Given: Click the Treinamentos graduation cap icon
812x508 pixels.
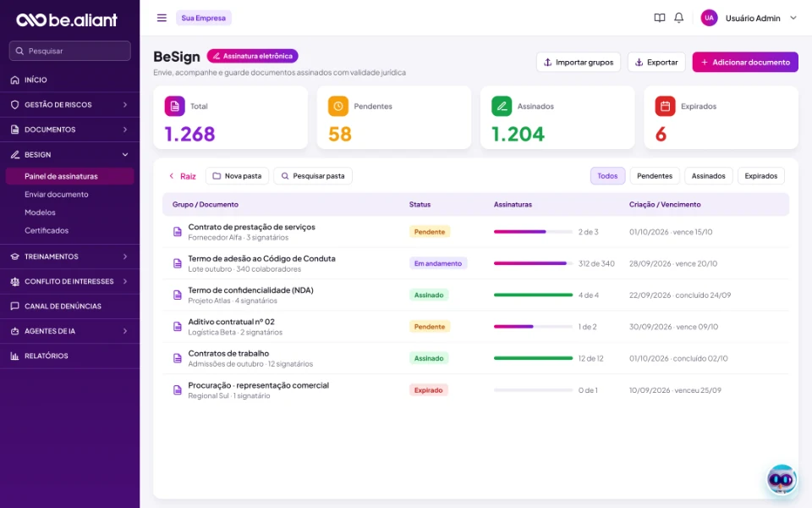Looking at the screenshot, I should click(x=14, y=257).
